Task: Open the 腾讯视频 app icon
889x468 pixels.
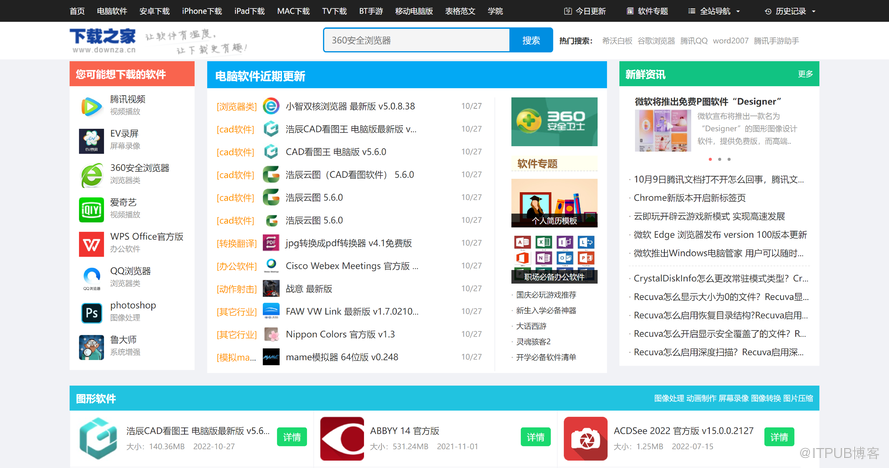Action: [x=91, y=106]
